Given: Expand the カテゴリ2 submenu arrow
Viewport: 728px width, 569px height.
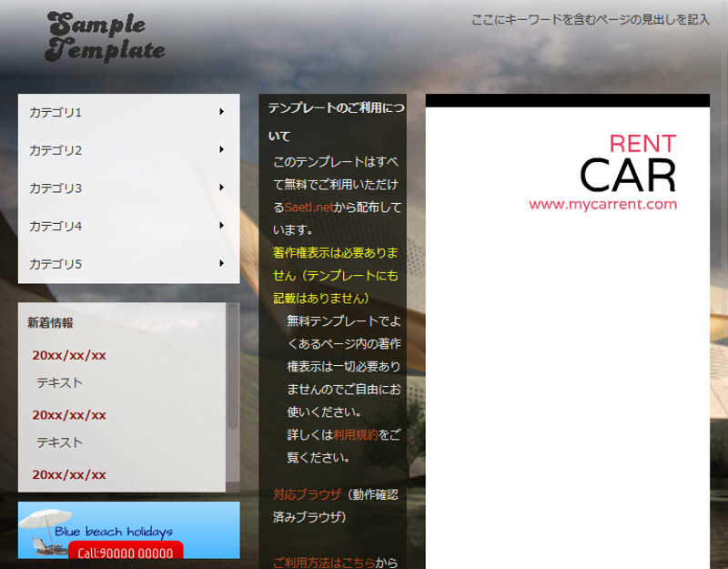Looking at the screenshot, I should click(x=221, y=150).
